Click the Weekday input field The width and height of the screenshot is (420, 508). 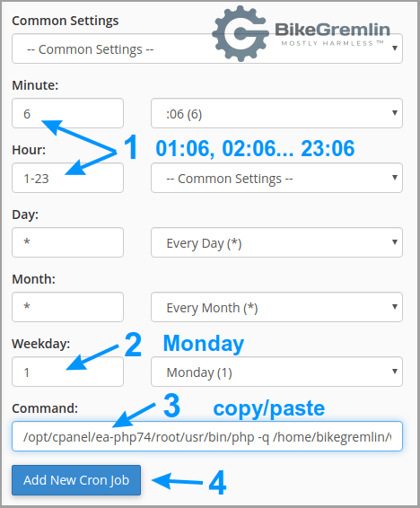pos(67,372)
